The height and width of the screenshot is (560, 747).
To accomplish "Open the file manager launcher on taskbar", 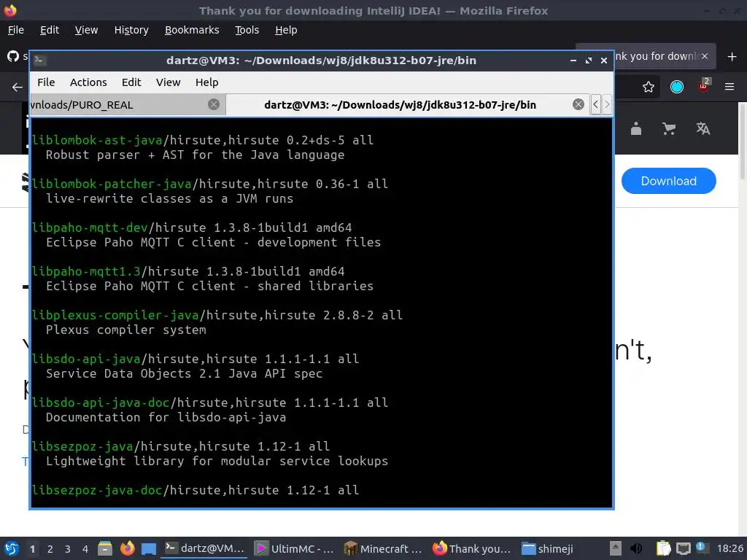I will (x=105, y=548).
